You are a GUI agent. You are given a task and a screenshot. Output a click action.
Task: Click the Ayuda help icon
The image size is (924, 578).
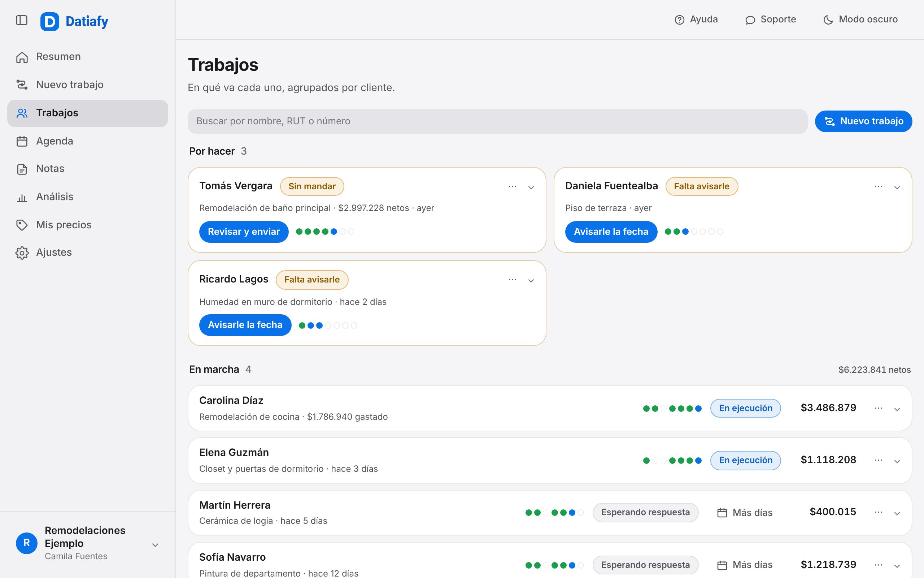click(x=679, y=20)
